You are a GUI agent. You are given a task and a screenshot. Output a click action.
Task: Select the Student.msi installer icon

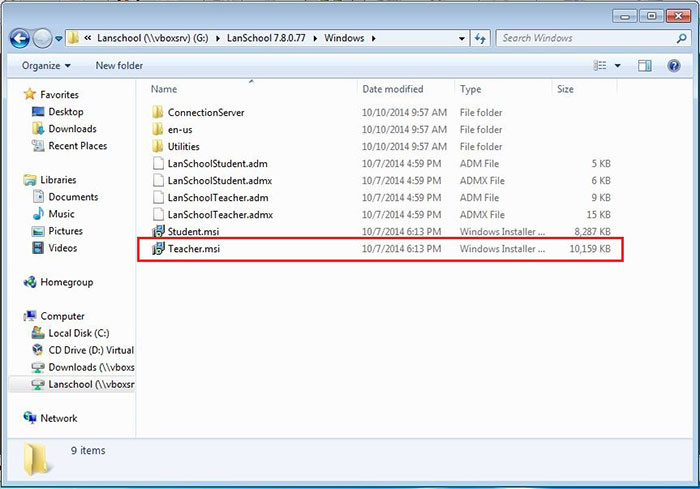click(x=158, y=231)
